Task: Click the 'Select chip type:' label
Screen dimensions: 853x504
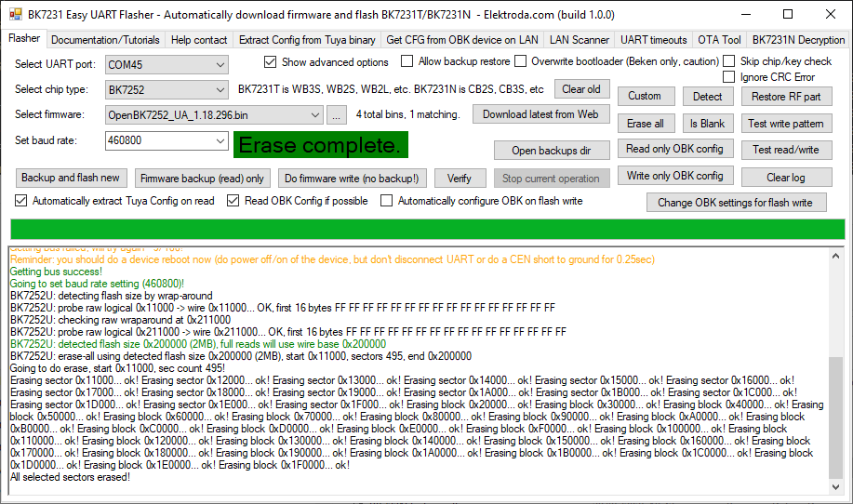Action: pos(51,89)
